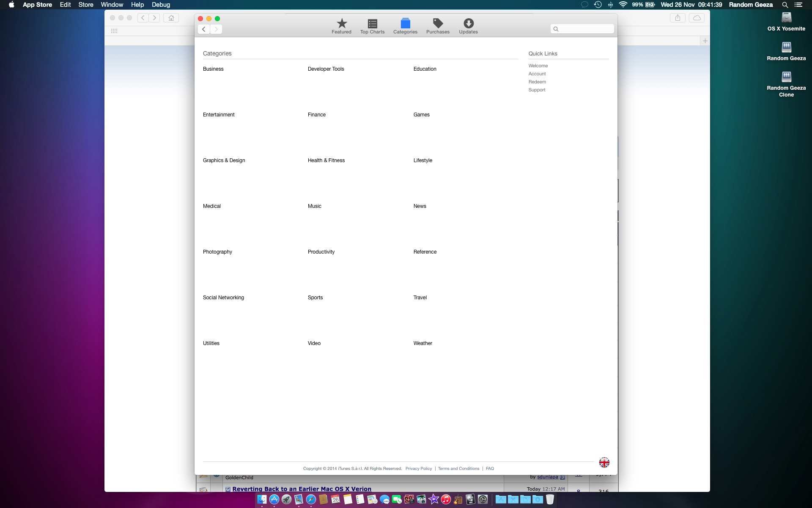Open the Developer Tools category
The image size is (812, 508).
tap(326, 69)
